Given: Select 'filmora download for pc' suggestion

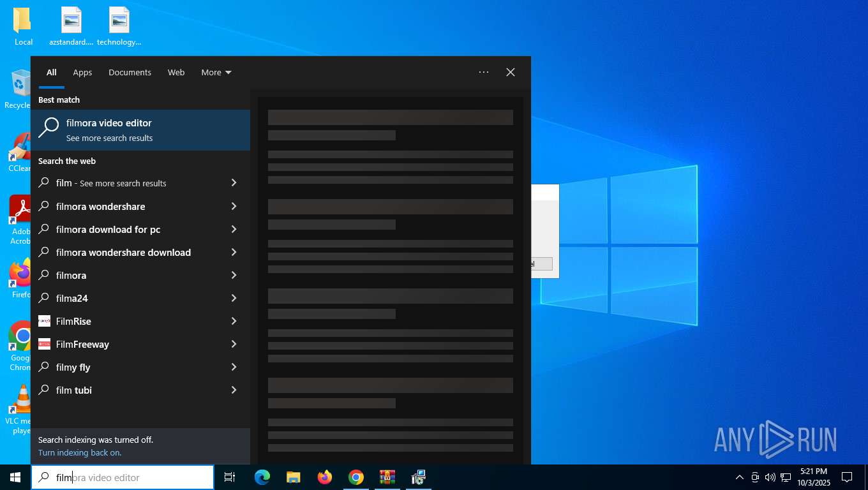Looking at the screenshot, I should pos(108,229).
